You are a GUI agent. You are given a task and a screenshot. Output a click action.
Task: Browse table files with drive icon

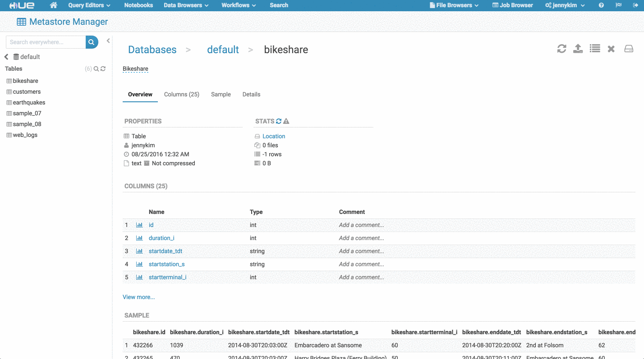pyautogui.click(x=628, y=49)
